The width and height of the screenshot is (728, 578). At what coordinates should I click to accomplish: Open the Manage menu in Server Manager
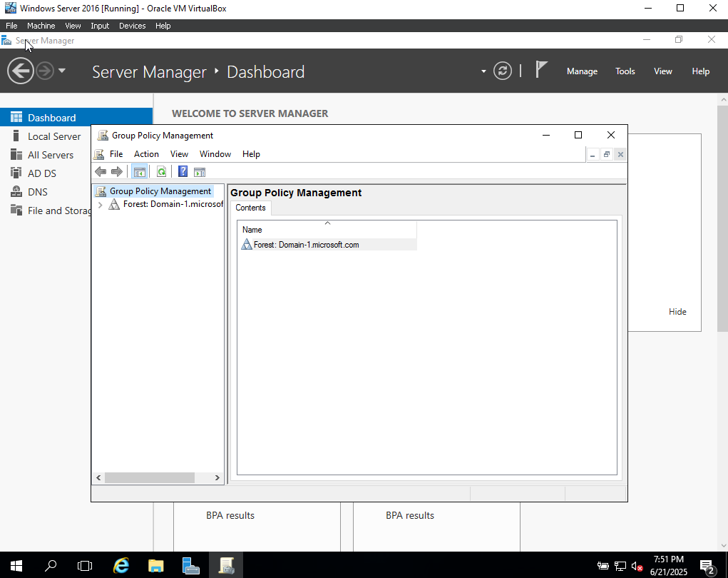point(582,71)
